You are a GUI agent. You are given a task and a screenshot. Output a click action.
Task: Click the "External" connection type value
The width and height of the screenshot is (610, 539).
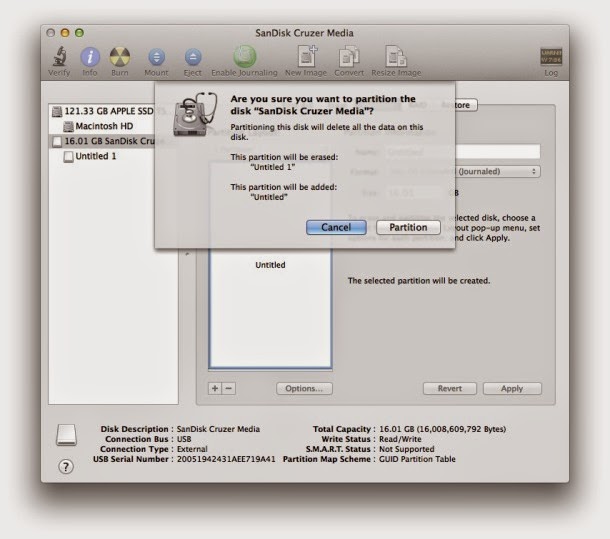pos(192,449)
